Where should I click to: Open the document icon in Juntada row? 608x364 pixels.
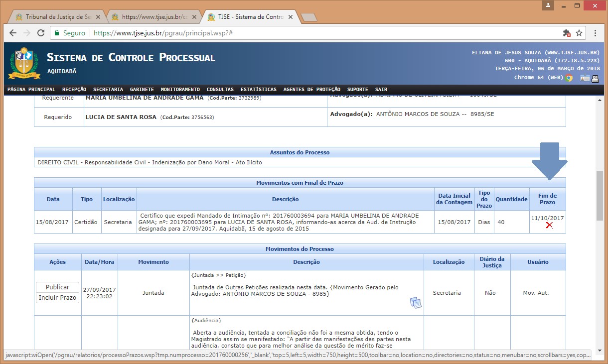pyautogui.click(x=416, y=302)
